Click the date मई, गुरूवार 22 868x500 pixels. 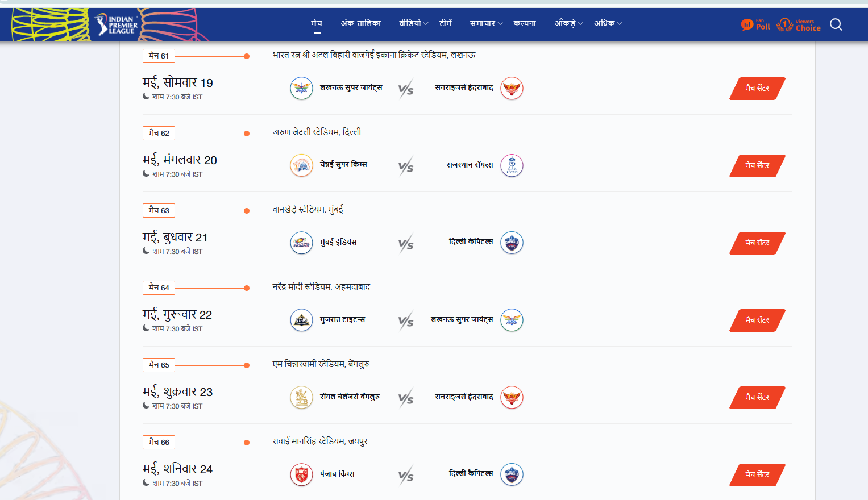click(x=177, y=315)
